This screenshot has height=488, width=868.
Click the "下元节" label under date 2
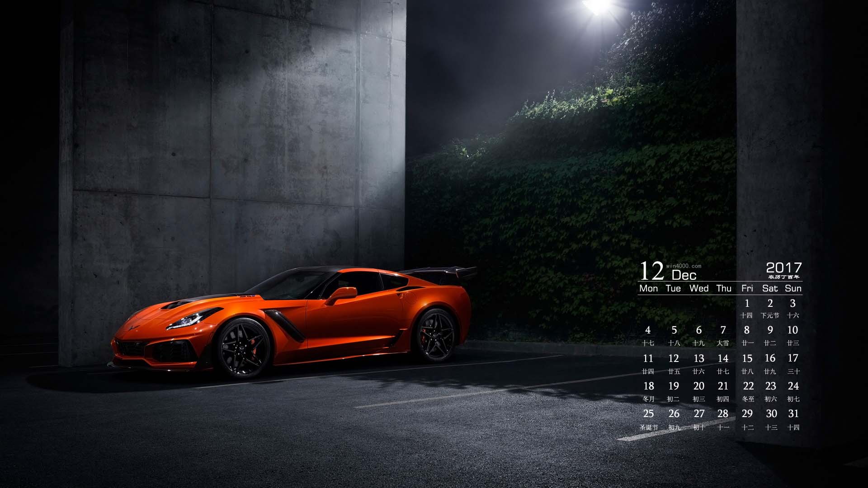tap(770, 315)
